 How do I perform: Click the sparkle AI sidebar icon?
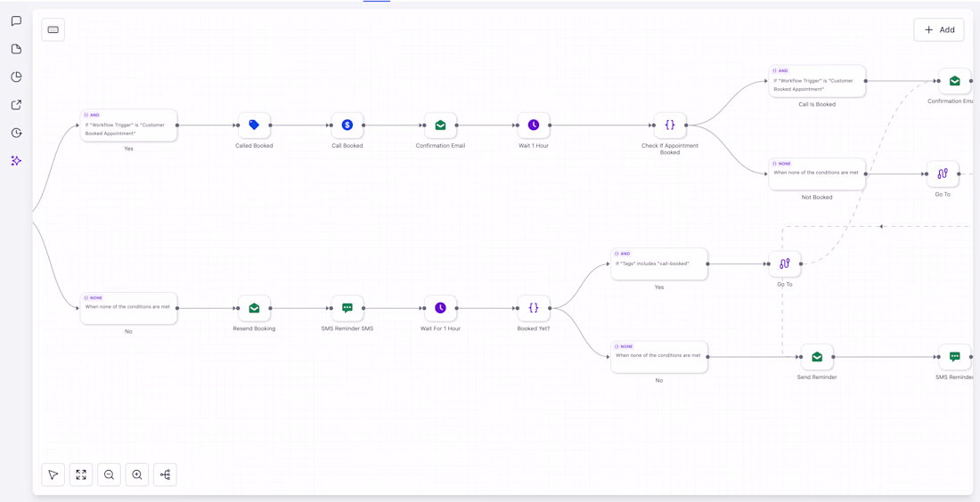pos(17,160)
